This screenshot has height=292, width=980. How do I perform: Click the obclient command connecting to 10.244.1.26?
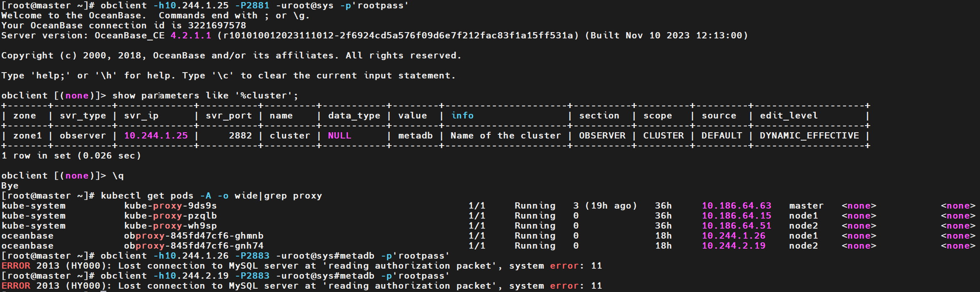point(276,256)
